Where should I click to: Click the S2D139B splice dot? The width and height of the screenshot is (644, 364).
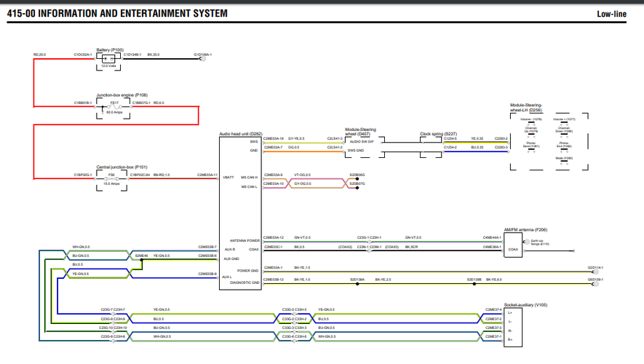[x=474, y=284]
